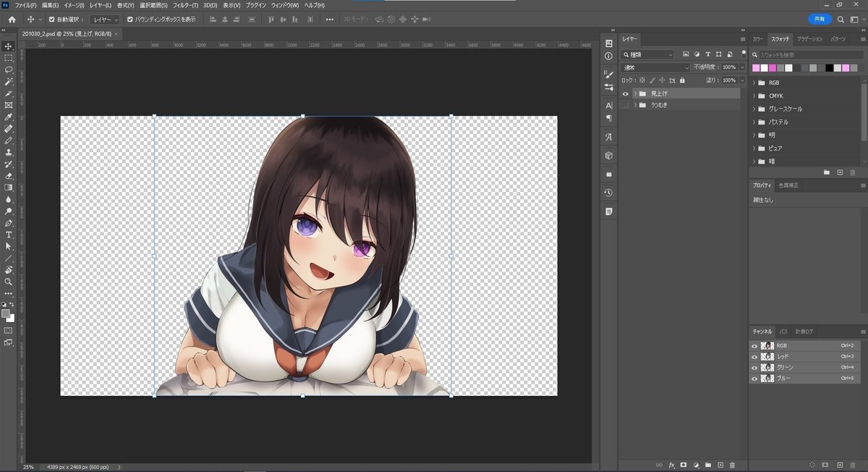This screenshot has width=868, height=472.
Task: Add layer style with fx icon
Action: (x=671, y=464)
